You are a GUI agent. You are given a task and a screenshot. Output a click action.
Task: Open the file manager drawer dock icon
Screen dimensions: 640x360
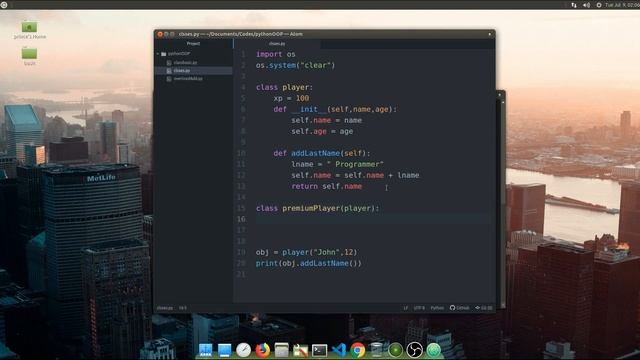coord(281,350)
